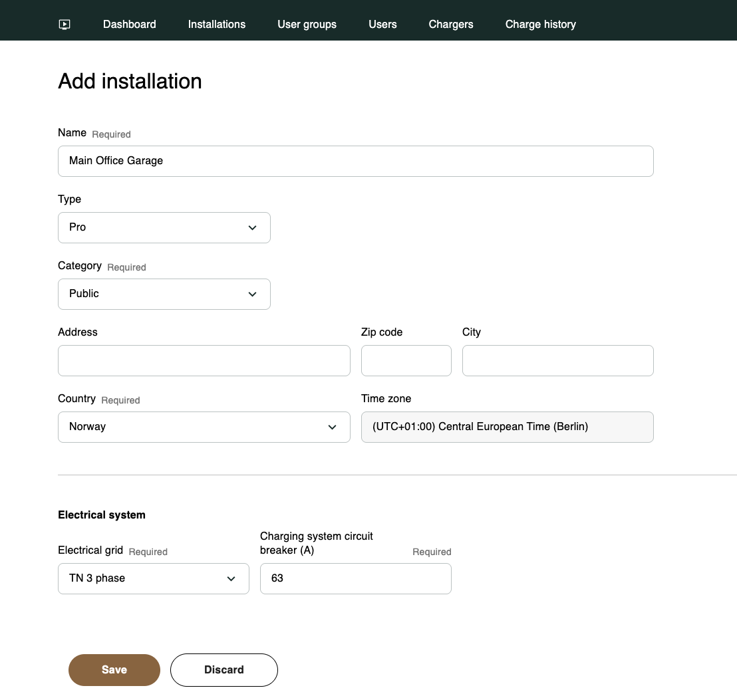Click the chevron in Category dropdown
Viewport: 737px width, 700px height.
point(252,294)
